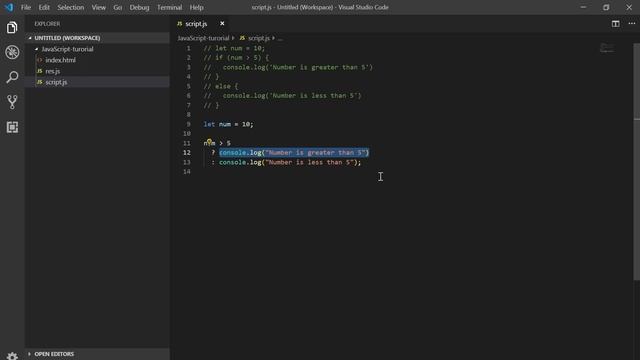Open the View menu
Screen dimensions: 640x360
coord(98,7)
